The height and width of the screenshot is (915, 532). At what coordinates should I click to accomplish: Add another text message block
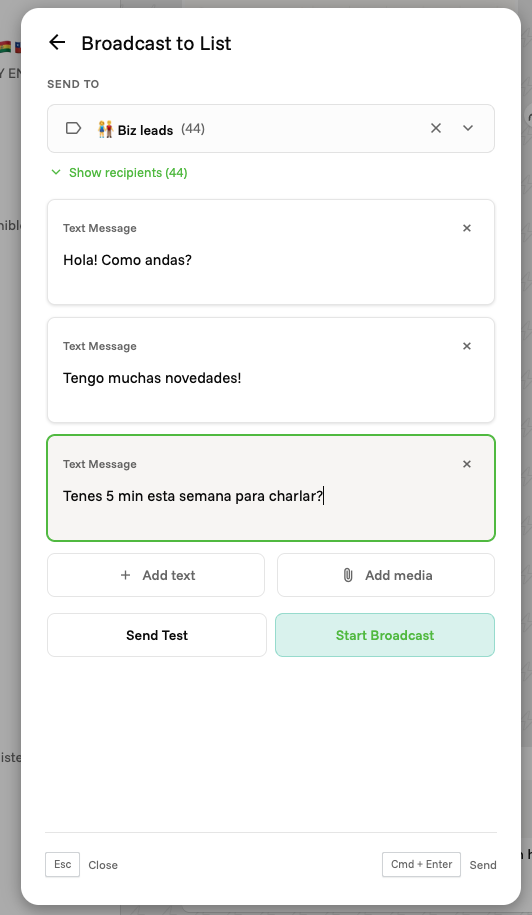(x=156, y=575)
